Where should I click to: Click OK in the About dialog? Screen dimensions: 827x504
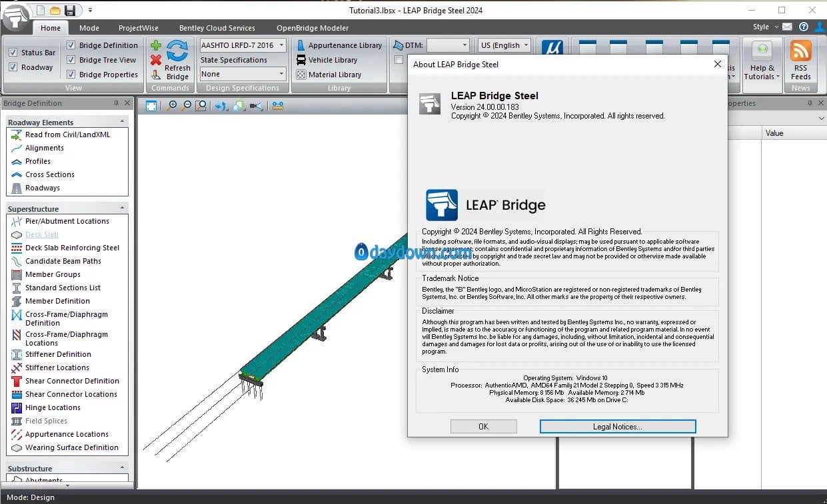484,427
